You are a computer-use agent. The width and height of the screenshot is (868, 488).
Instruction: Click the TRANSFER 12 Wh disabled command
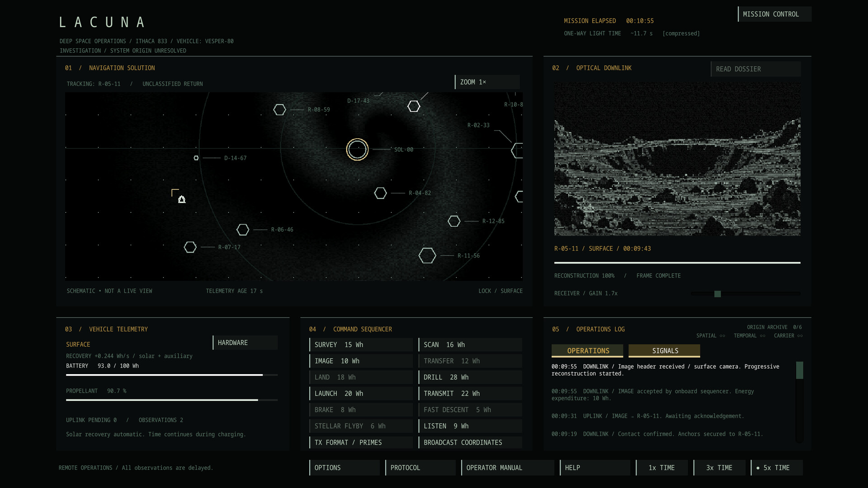pos(470,361)
